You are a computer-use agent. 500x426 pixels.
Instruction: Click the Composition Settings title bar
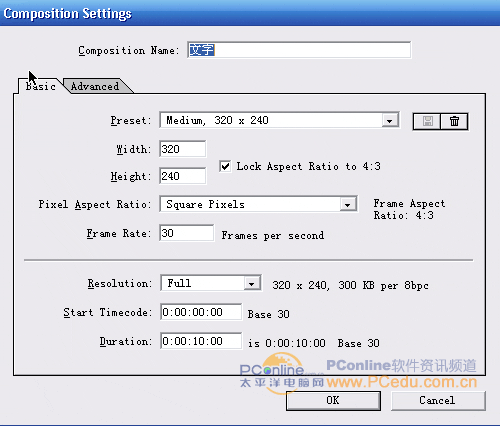coord(250,13)
